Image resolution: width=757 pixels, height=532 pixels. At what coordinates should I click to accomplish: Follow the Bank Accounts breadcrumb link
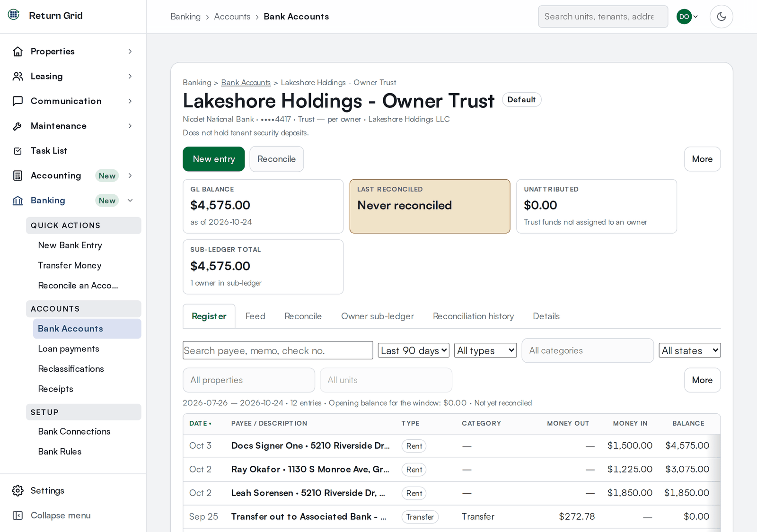click(246, 82)
